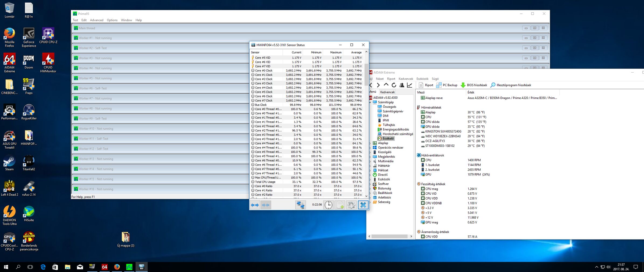Click Illesztőprogram frissítések button
Viewport: 644px width, 272px height.
(511, 85)
